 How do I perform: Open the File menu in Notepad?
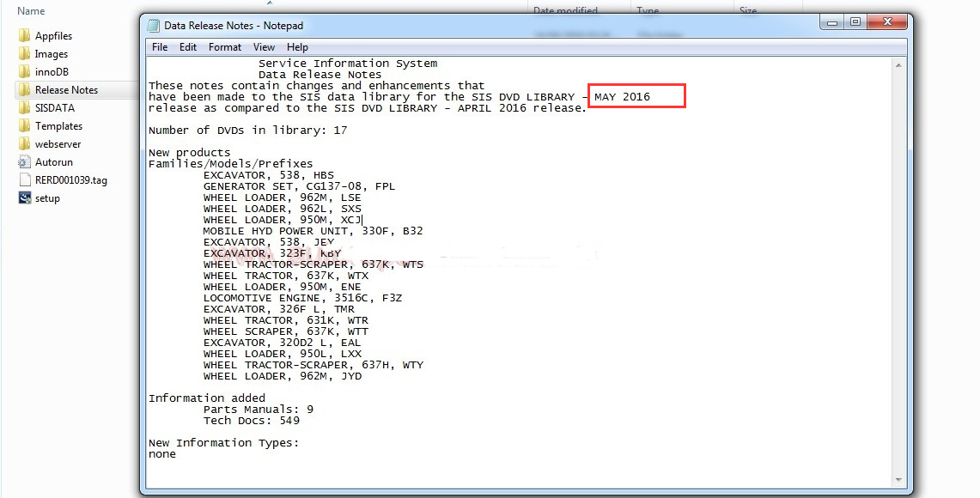click(x=160, y=47)
